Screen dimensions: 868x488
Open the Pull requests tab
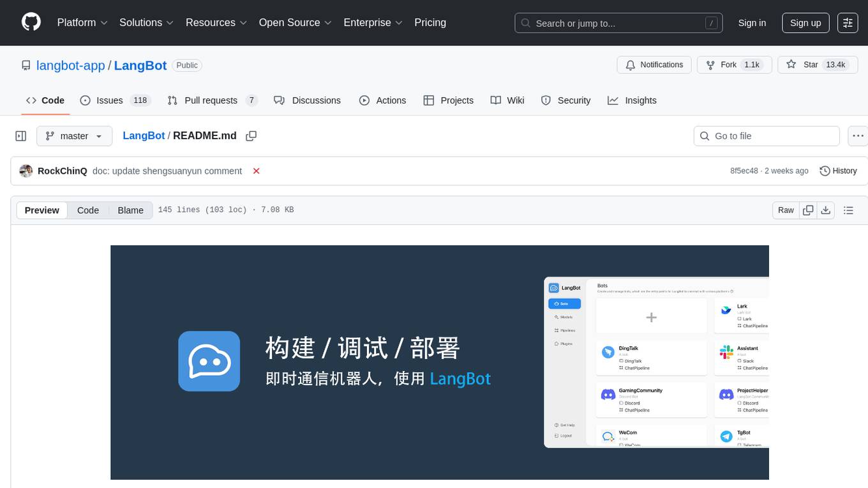[213, 100]
